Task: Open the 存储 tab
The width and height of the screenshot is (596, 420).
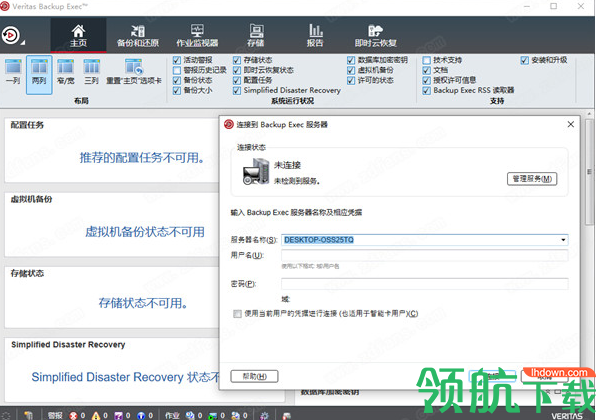Action: [255, 36]
